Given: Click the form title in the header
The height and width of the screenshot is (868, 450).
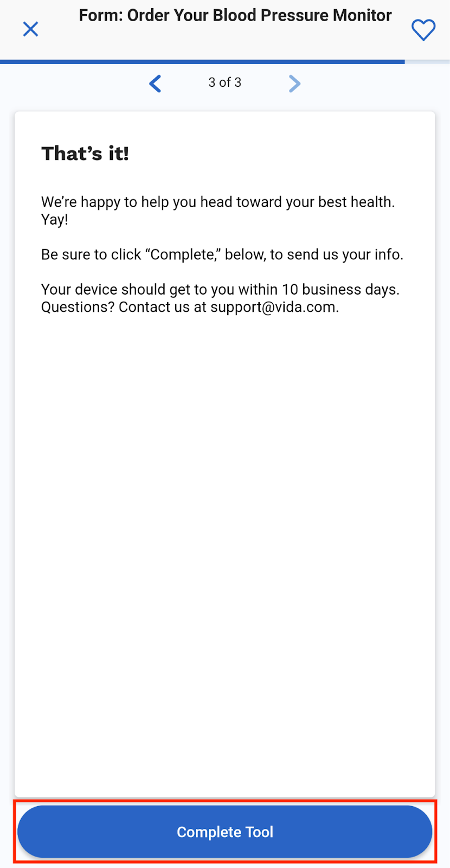Looking at the screenshot, I should tap(235, 16).
